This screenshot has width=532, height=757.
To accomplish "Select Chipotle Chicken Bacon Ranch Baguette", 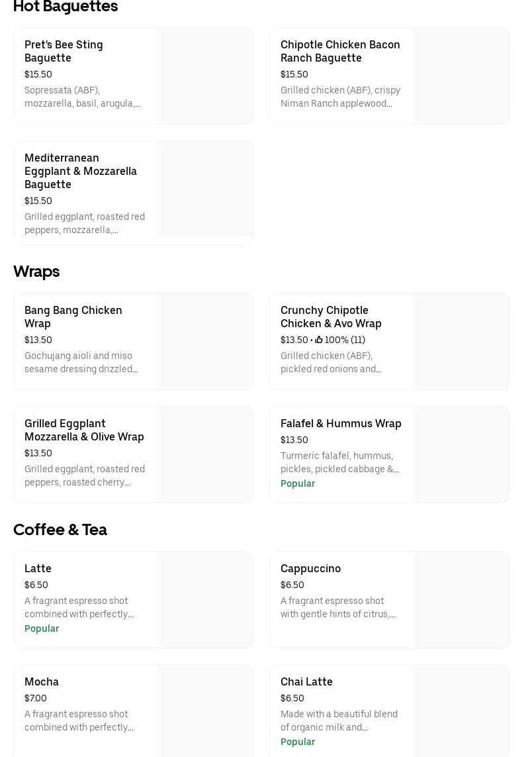I will (x=340, y=51).
